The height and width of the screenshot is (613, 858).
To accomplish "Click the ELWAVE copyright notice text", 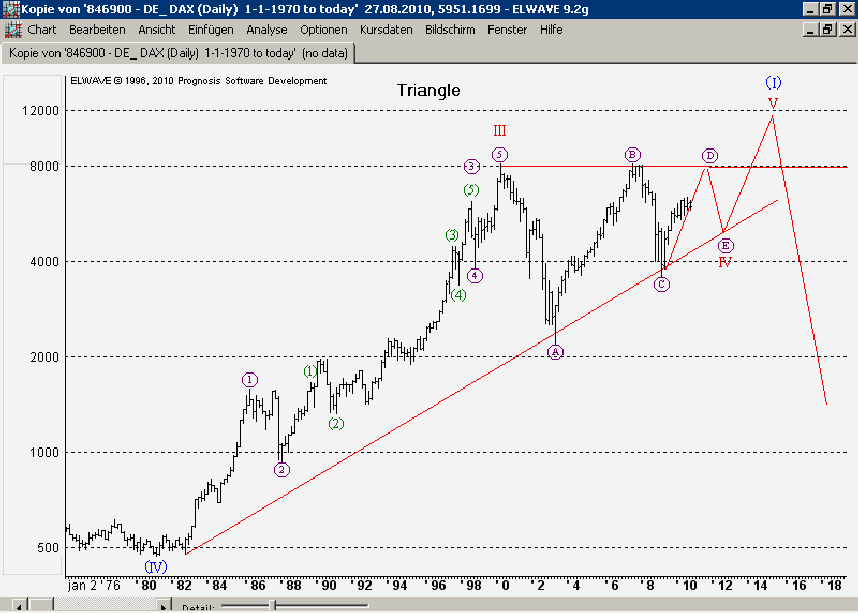I will click(199, 81).
